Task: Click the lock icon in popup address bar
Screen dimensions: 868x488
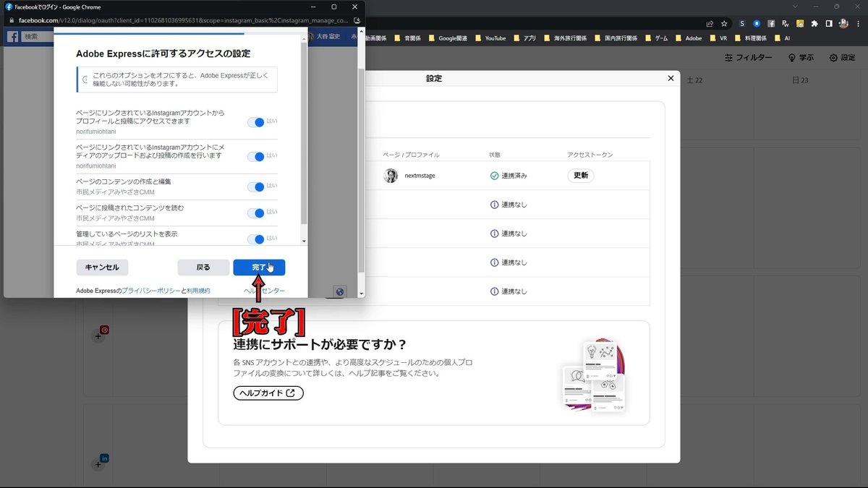Action: pos(12,20)
